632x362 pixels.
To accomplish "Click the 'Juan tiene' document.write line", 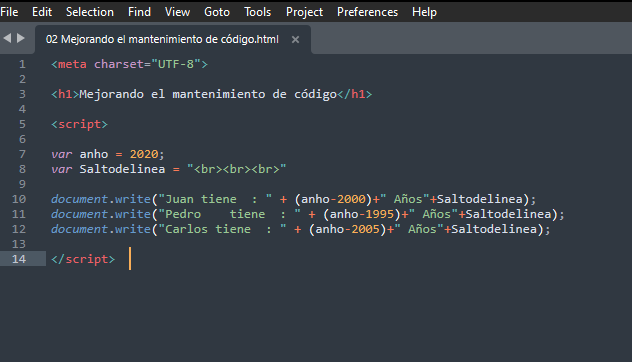I will pyautogui.click(x=293, y=199).
